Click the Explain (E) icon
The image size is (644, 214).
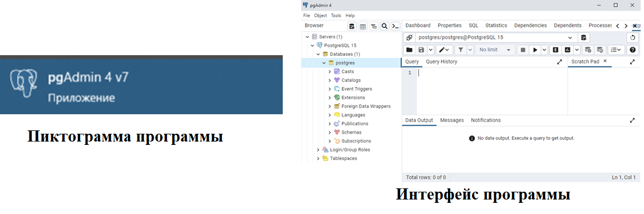(555, 50)
